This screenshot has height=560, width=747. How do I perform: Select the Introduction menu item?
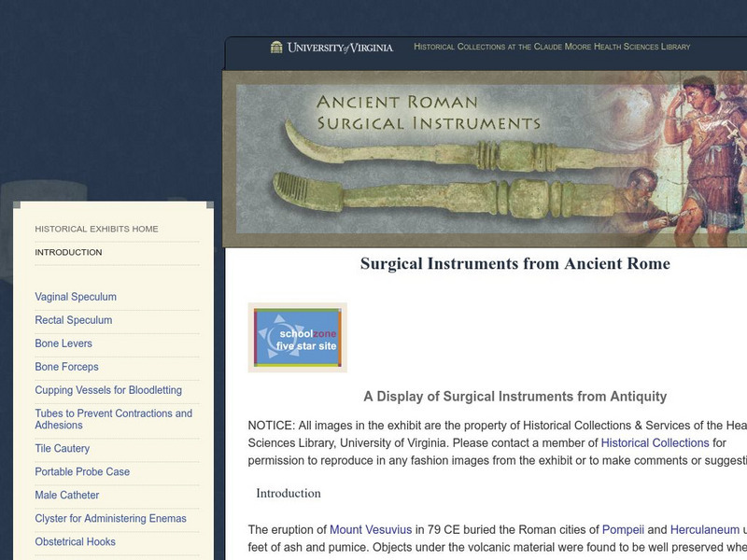click(x=68, y=252)
